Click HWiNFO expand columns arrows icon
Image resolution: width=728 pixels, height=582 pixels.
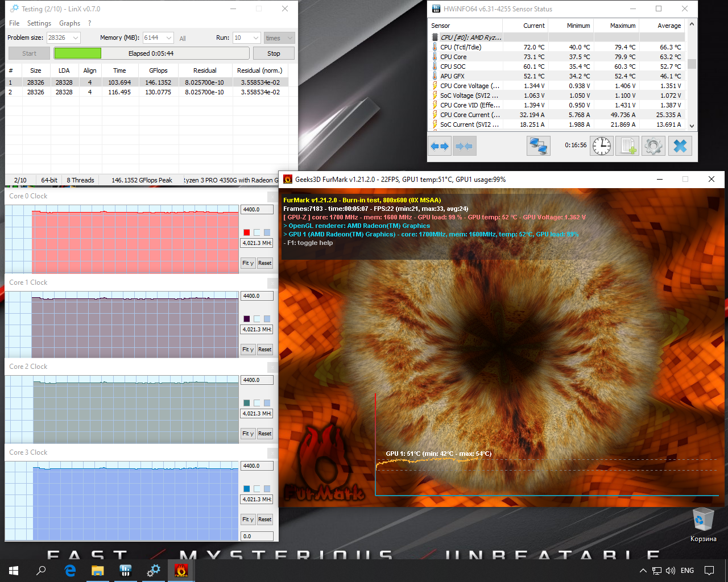440,146
